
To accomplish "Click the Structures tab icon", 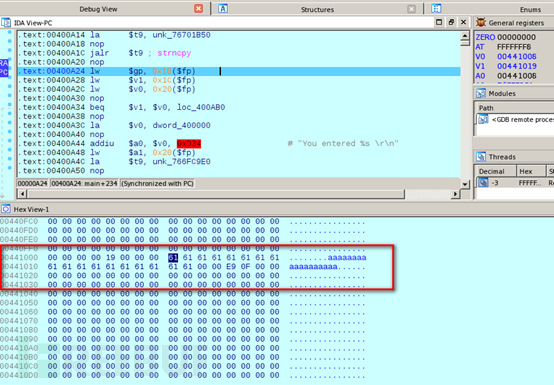I will click(223, 8).
